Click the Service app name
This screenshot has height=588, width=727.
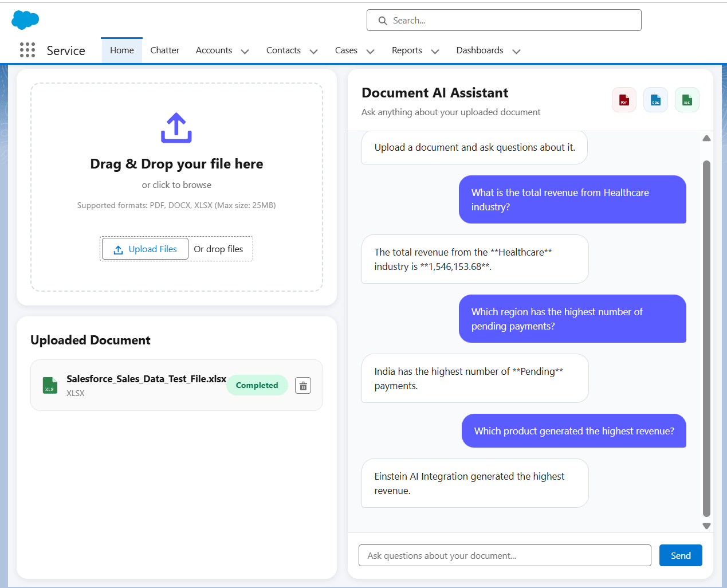coord(66,50)
